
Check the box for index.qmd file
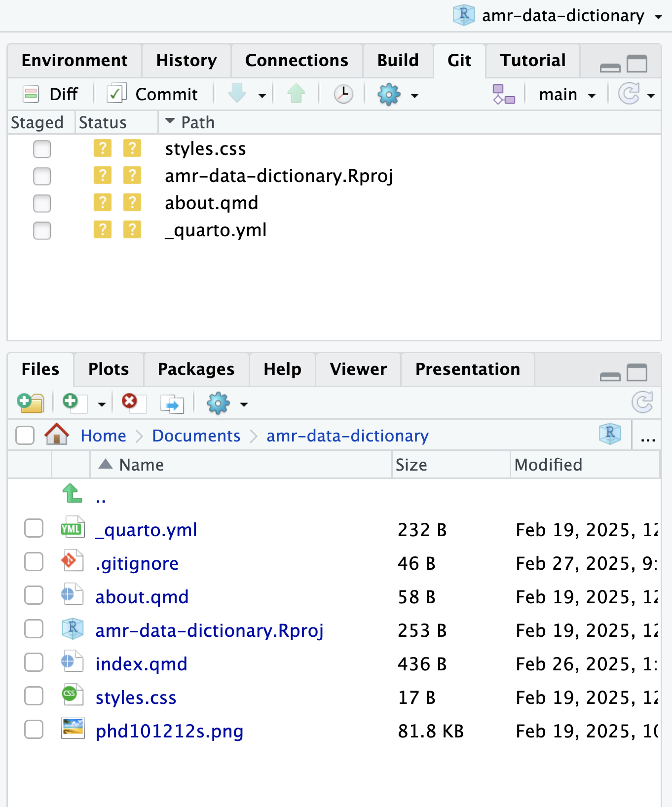[x=34, y=662]
